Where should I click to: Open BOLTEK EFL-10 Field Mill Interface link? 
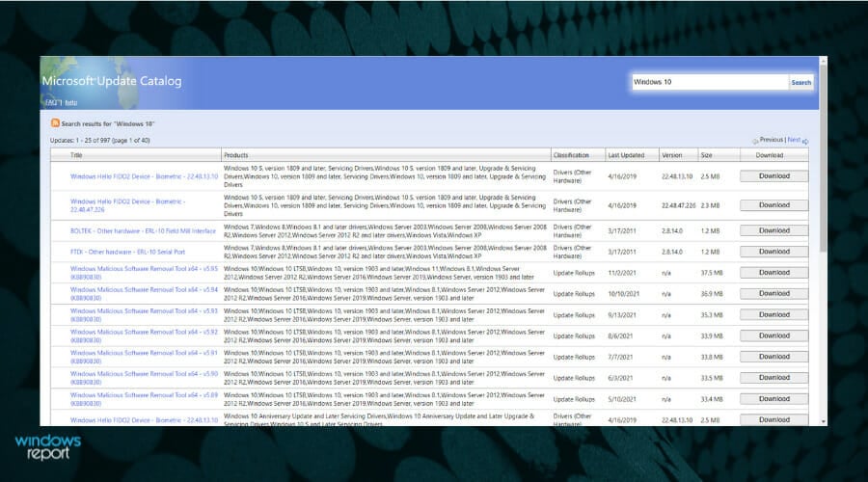[x=143, y=230]
